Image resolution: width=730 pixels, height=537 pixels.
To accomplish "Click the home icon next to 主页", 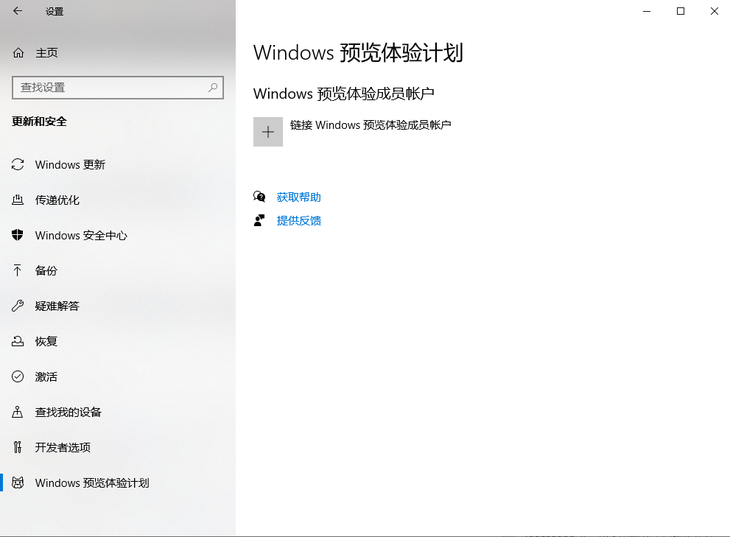I will pos(18,53).
